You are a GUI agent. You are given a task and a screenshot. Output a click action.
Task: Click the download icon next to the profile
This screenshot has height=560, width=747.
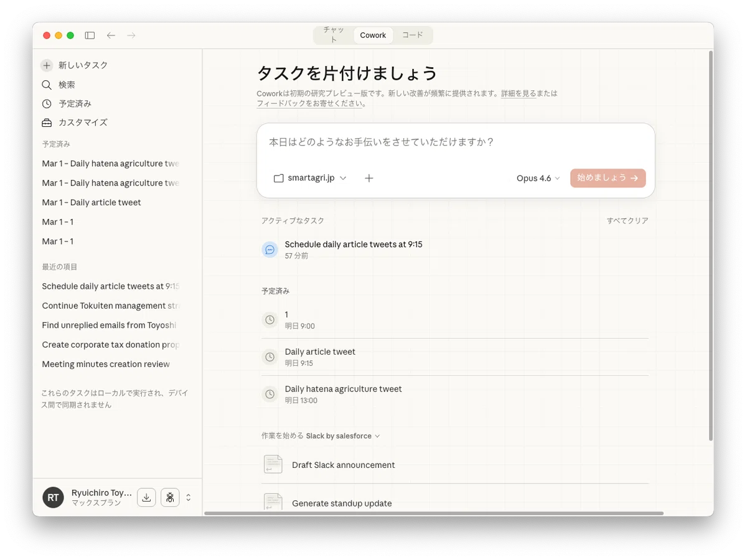pyautogui.click(x=146, y=497)
